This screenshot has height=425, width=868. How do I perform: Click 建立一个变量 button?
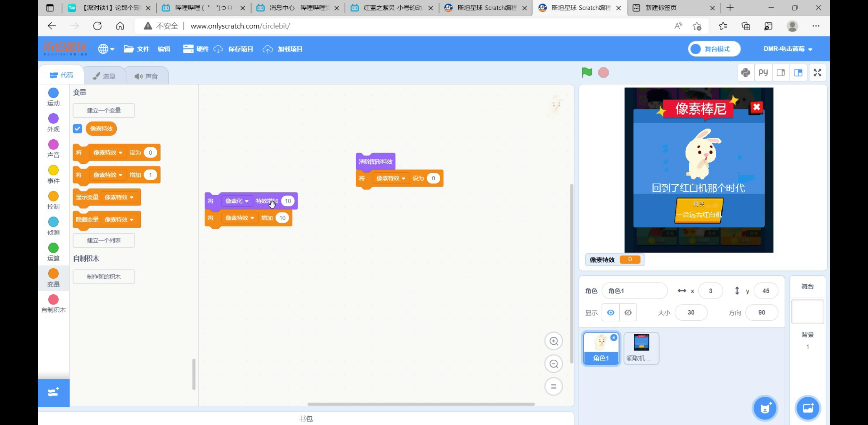(x=104, y=111)
